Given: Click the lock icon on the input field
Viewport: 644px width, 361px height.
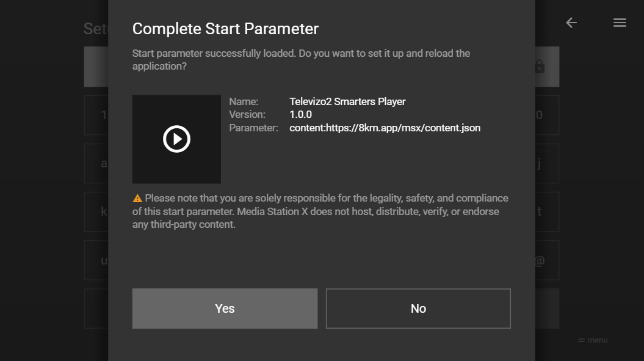Looking at the screenshot, I should 539,66.
